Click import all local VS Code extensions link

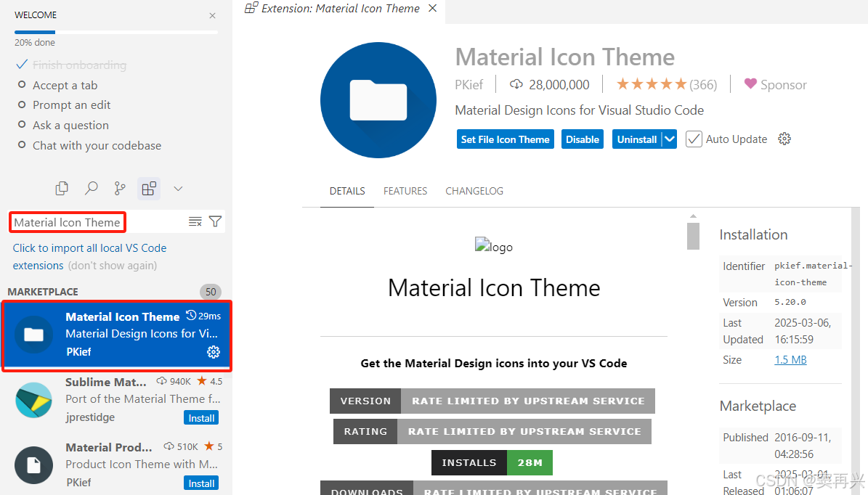pos(89,257)
